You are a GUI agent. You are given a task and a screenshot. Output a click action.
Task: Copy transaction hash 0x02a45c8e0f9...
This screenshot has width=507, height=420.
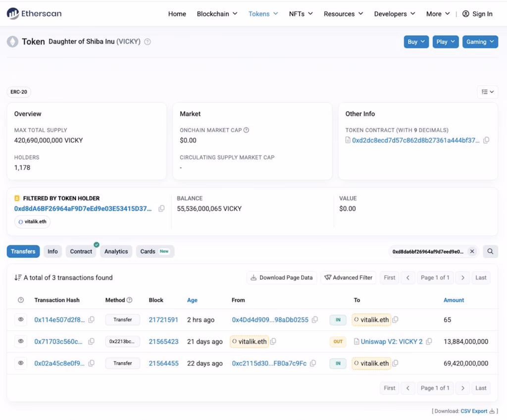pos(92,363)
